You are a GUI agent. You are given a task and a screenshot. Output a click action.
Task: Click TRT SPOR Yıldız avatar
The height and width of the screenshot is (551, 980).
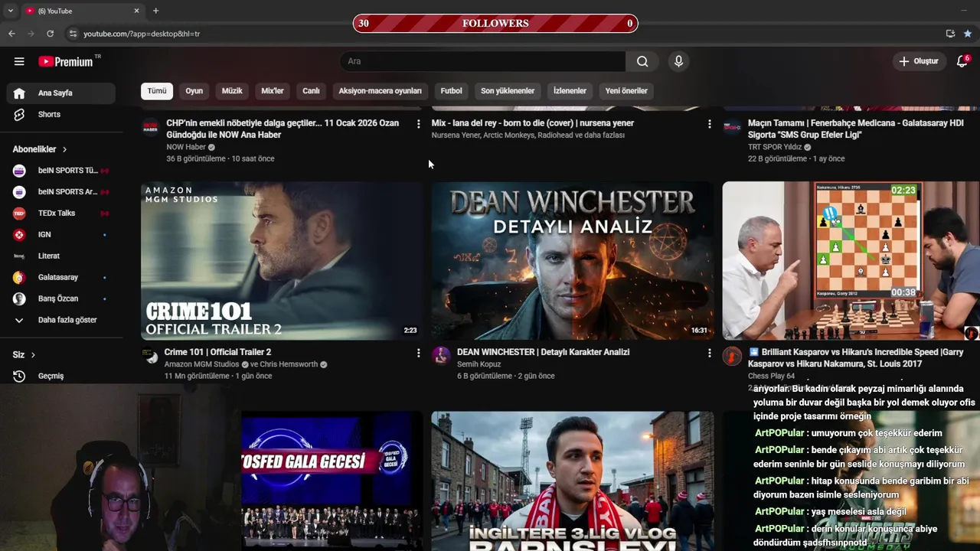pos(732,127)
